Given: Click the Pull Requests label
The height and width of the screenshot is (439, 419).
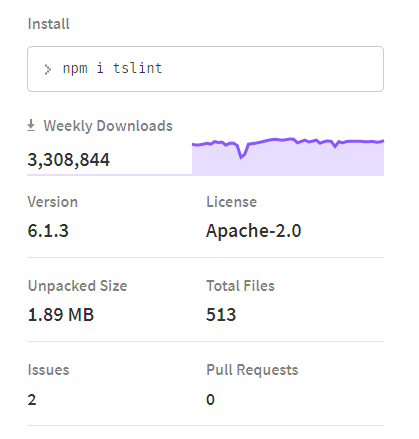Looking at the screenshot, I should click(252, 370).
